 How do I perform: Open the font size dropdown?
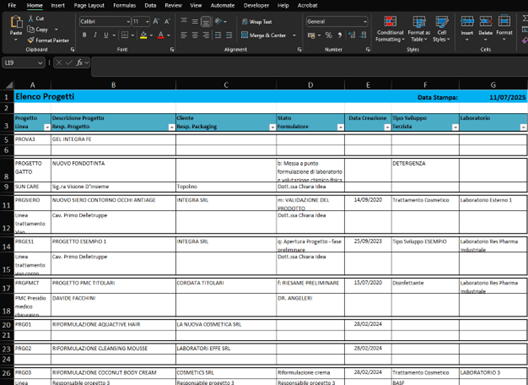[147, 22]
